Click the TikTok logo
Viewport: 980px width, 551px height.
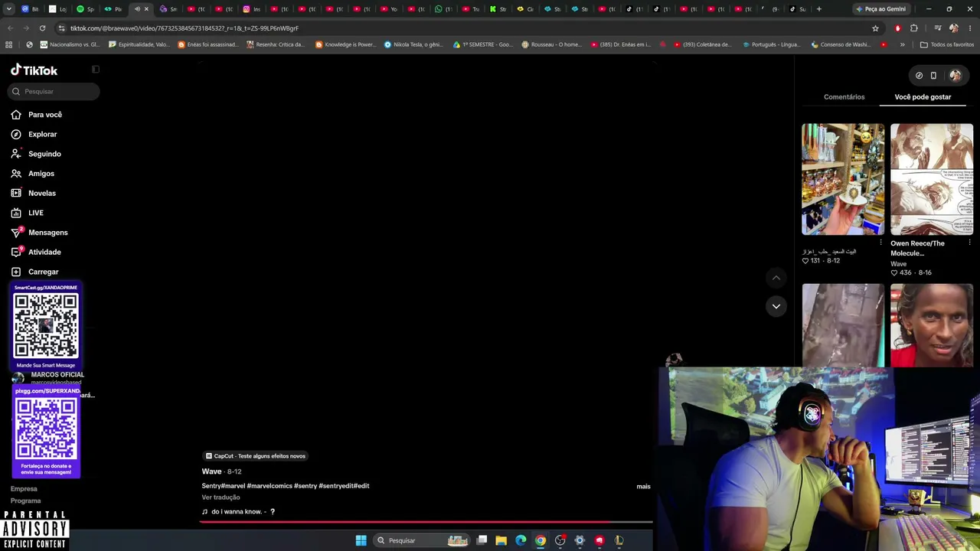tap(34, 70)
